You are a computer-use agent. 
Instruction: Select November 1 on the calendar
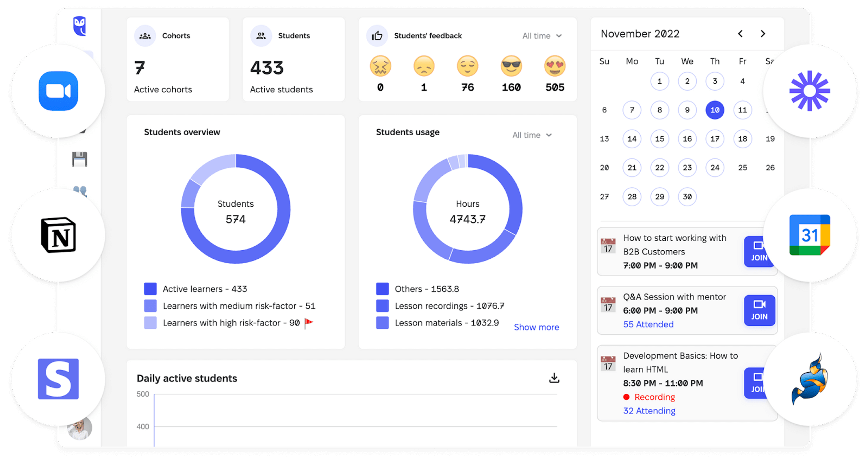[660, 81]
